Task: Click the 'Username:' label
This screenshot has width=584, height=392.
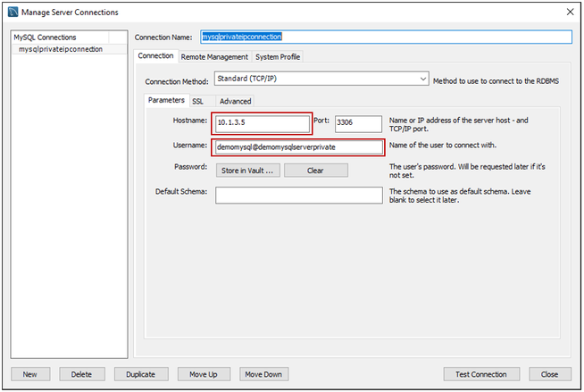Action: tap(190, 146)
